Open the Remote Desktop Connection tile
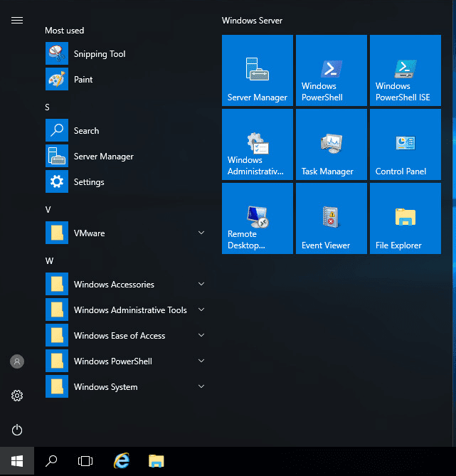 pyautogui.click(x=258, y=218)
